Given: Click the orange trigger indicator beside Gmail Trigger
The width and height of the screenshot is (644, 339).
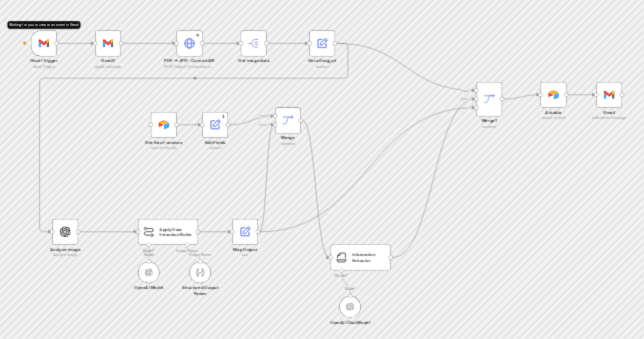Looking at the screenshot, I should pos(24,43).
